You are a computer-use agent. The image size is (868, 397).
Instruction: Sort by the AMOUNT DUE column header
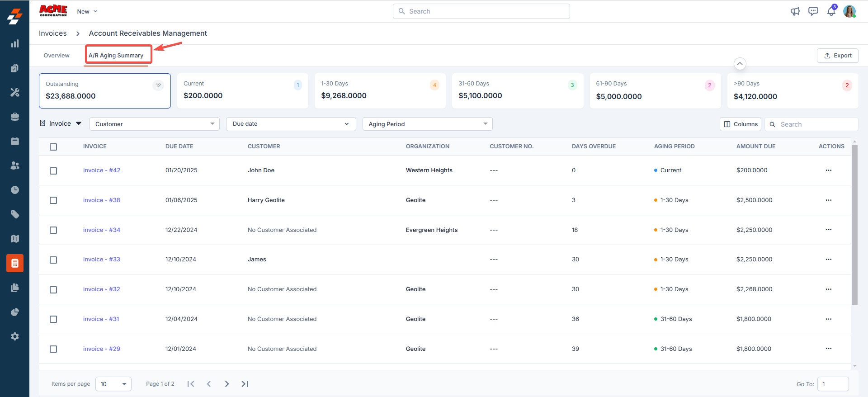(x=756, y=147)
